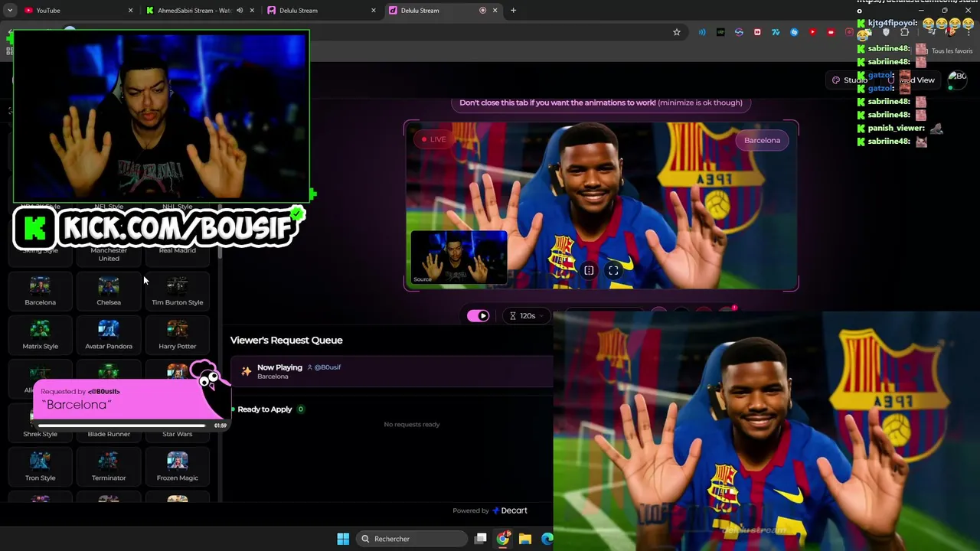Select the Chelsea style preset
980x551 pixels.
(109, 292)
